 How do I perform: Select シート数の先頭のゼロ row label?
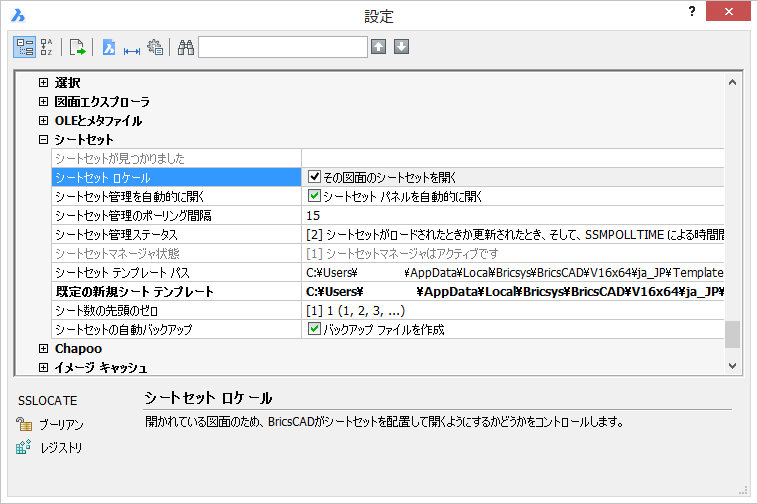[176, 310]
